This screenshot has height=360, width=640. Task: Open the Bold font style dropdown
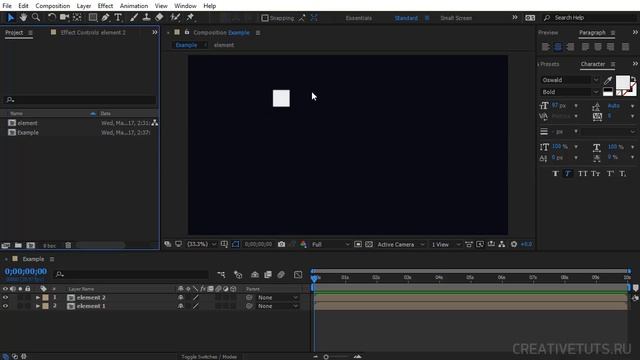point(570,92)
